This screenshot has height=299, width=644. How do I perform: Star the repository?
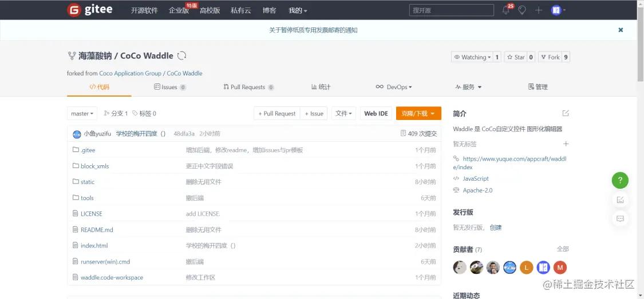515,57
